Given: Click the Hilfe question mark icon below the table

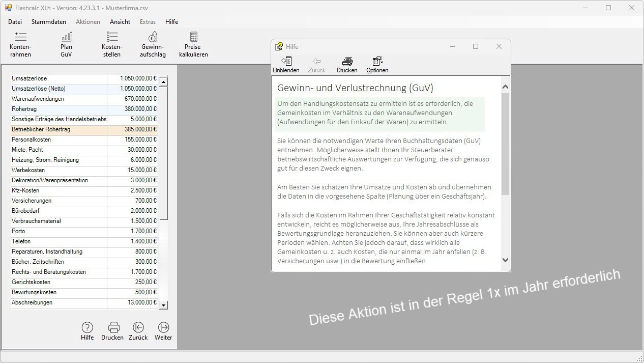Looking at the screenshot, I should (x=87, y=327).
